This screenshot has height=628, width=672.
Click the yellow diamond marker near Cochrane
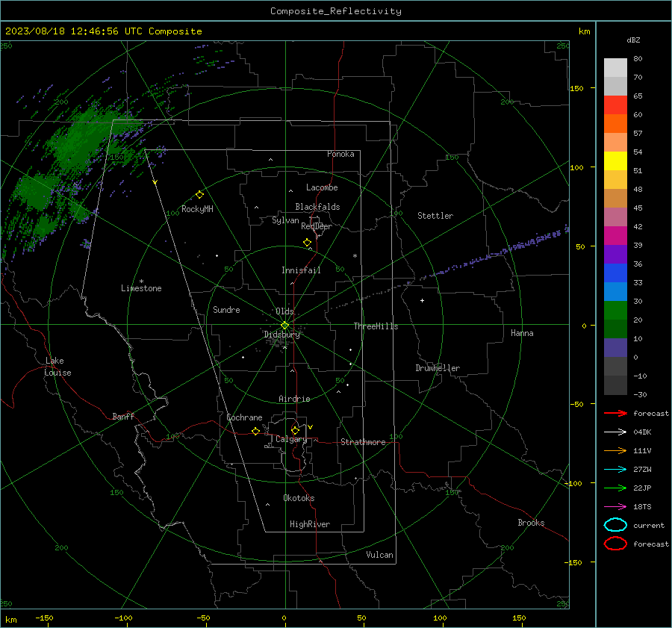(255, 431)
